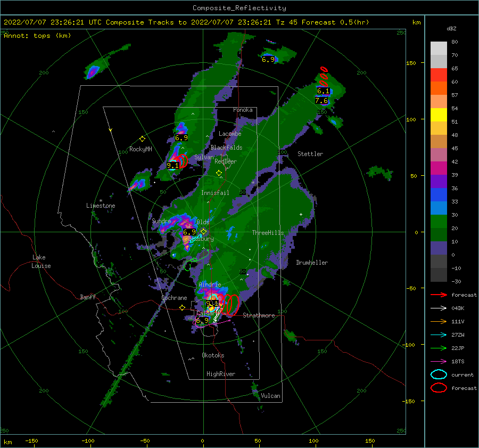This screenshot has height=448, width=479.
Task: Click red forecast ellipses left of Sylvan
Action: [183, 161]
